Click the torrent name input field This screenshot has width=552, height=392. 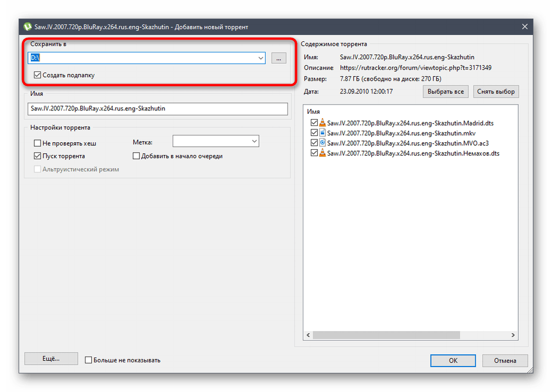pyautogui.click(x=157, y=109)
